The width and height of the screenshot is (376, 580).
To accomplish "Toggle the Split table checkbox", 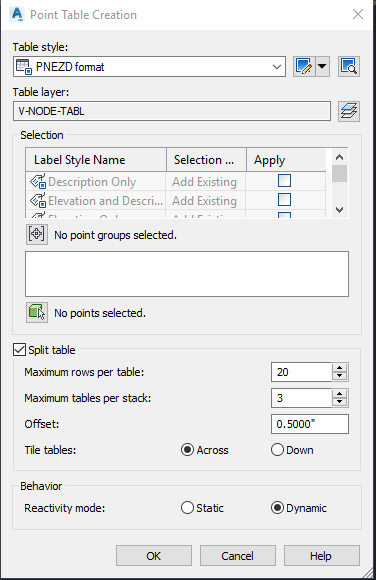I will click(x=19, y=350).
